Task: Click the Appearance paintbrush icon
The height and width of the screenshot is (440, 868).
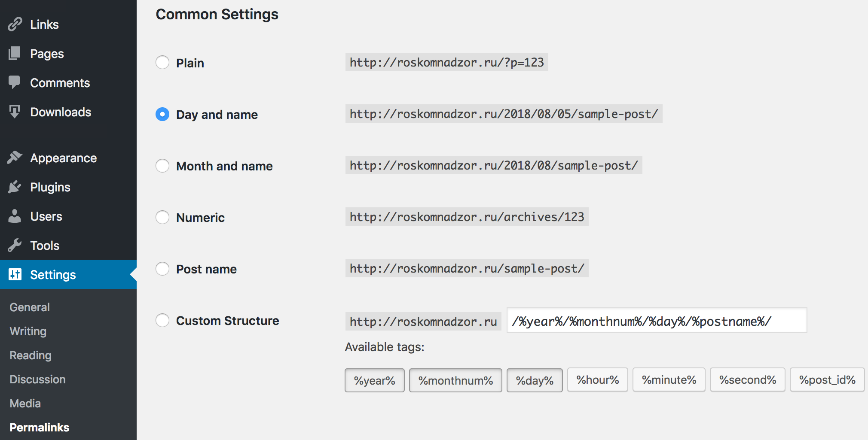Action: click(x=15, y=158)
